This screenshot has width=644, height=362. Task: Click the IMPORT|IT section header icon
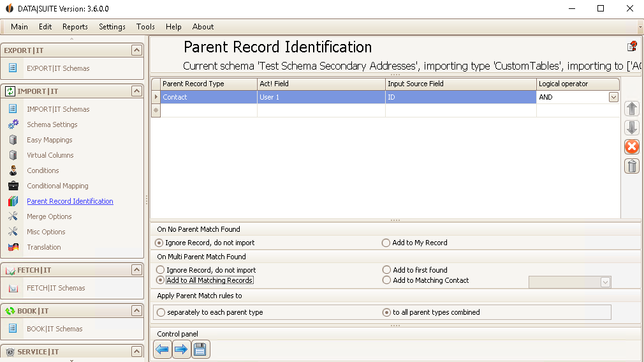[10, 91]
